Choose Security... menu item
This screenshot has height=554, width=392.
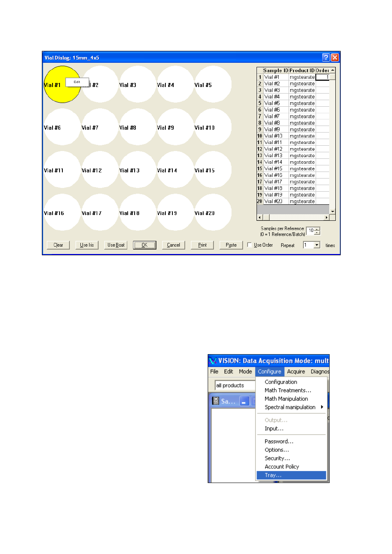click(291, 458)
